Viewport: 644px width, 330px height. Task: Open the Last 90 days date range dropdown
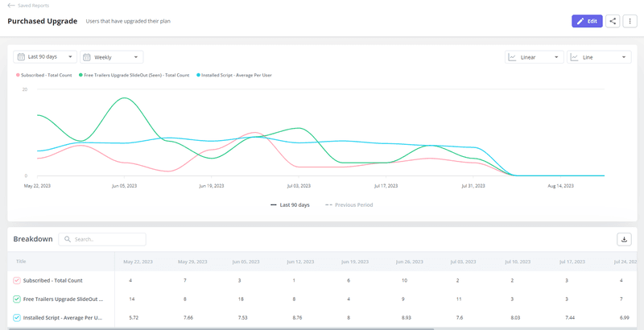coord(46,57)
